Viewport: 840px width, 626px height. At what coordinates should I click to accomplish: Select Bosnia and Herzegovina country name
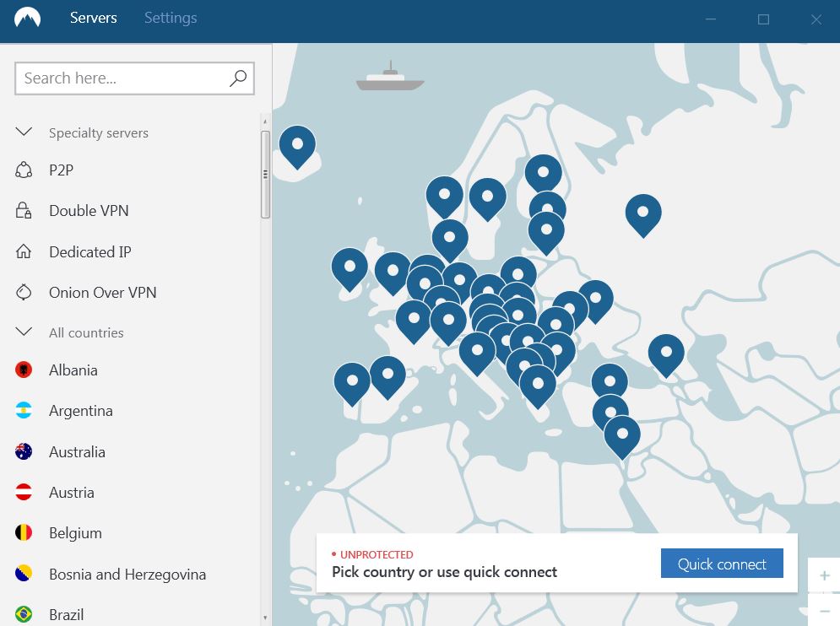[127, 574]
